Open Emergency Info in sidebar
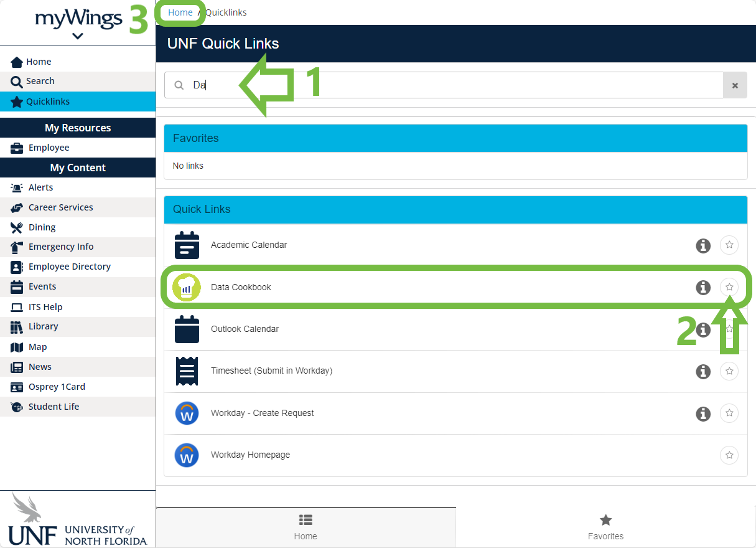This screenshot has width=756, height=548. 78,247
